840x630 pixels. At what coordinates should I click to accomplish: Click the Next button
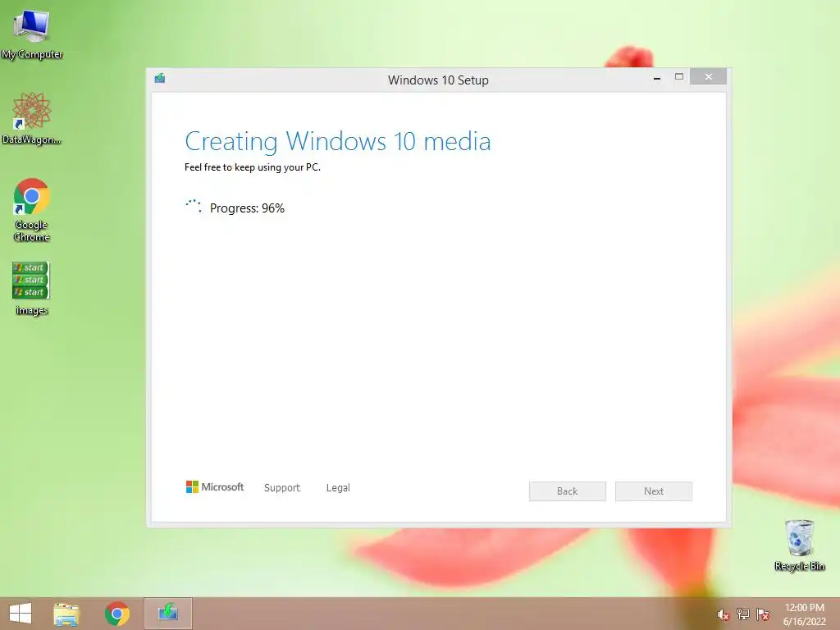point(654,491)
